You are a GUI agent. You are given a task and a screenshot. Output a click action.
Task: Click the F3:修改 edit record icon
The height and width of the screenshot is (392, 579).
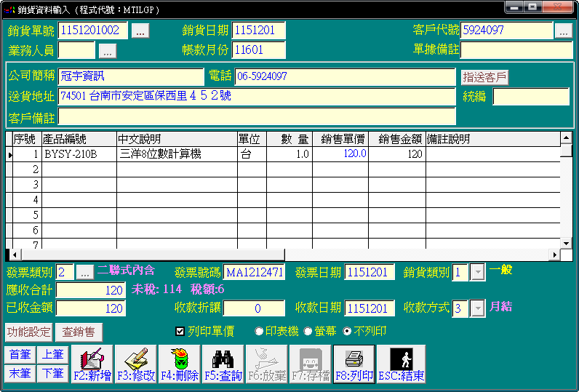point(135,364)
